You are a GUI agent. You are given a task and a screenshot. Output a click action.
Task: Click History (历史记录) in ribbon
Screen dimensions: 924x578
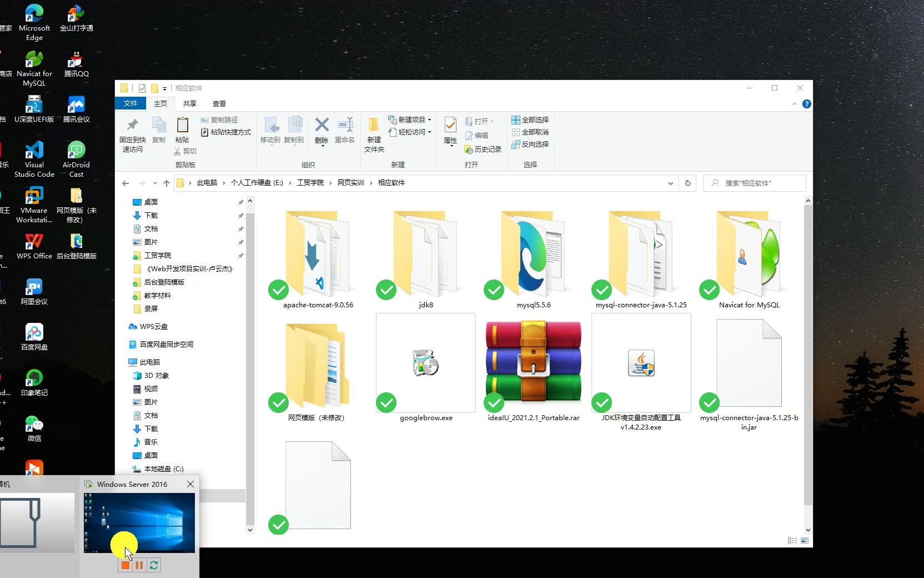point(483,150)
